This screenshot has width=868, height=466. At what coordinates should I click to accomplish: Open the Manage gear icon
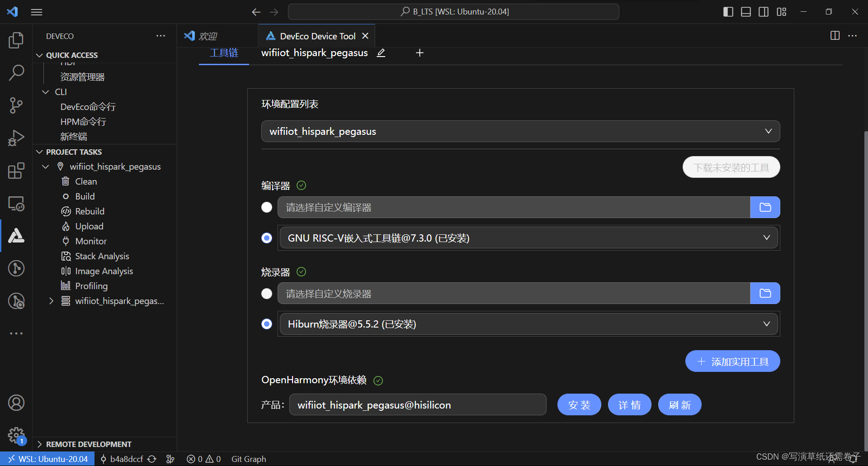[x=16, y=435]
